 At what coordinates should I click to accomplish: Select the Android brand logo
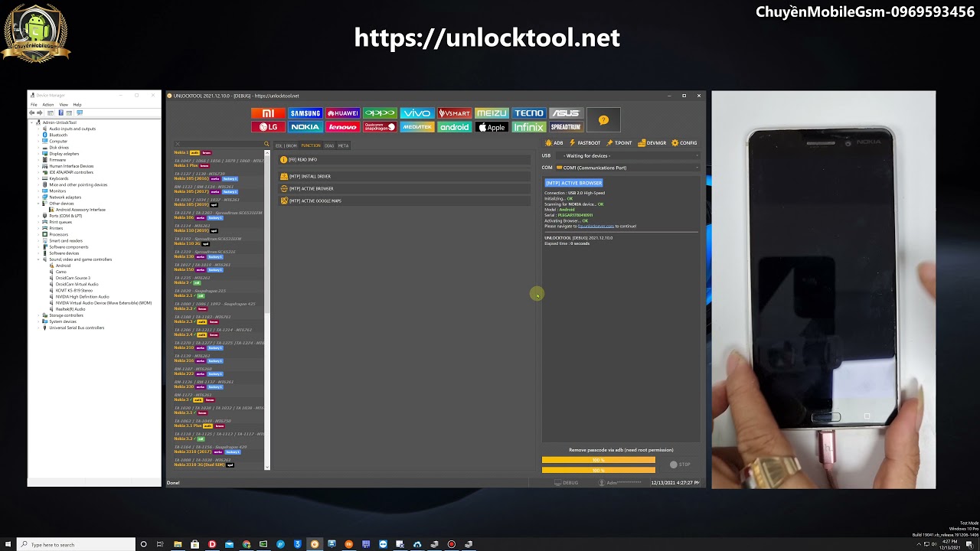[x=454, y=127]
